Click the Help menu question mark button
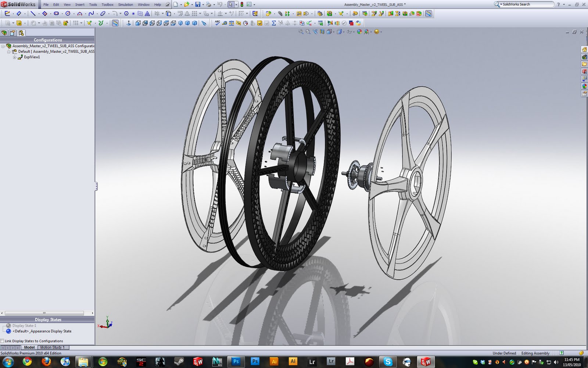 557,4
